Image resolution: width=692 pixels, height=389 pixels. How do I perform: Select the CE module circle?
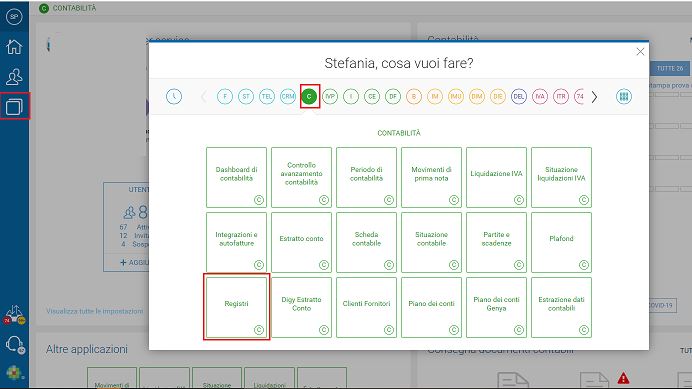[x=372, y=96]
